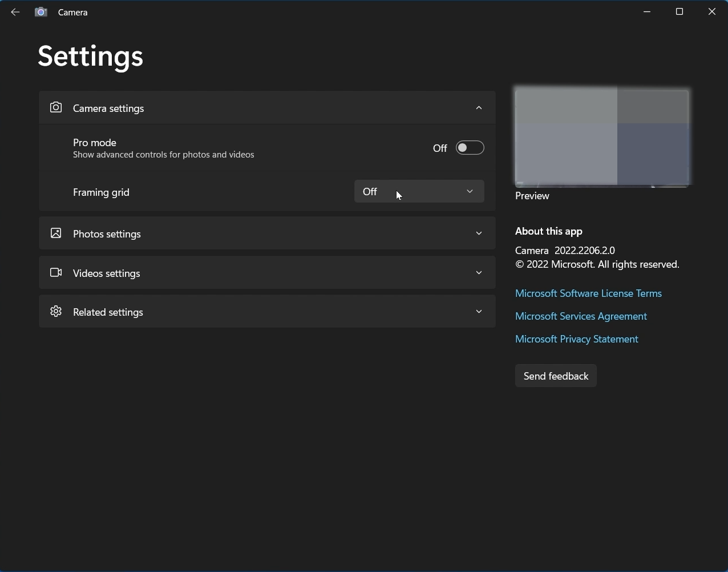Open the Framing grid dropdown

click(x=419, y=191)
